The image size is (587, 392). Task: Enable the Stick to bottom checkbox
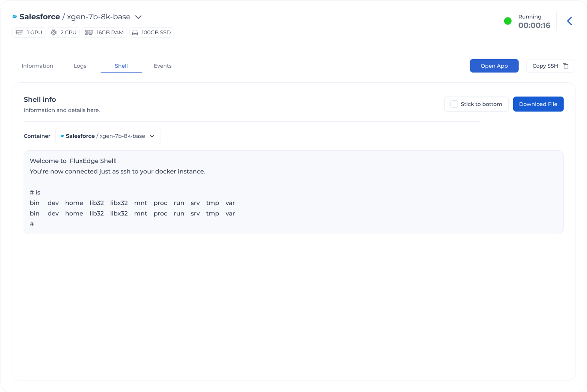tap(454, 104)
